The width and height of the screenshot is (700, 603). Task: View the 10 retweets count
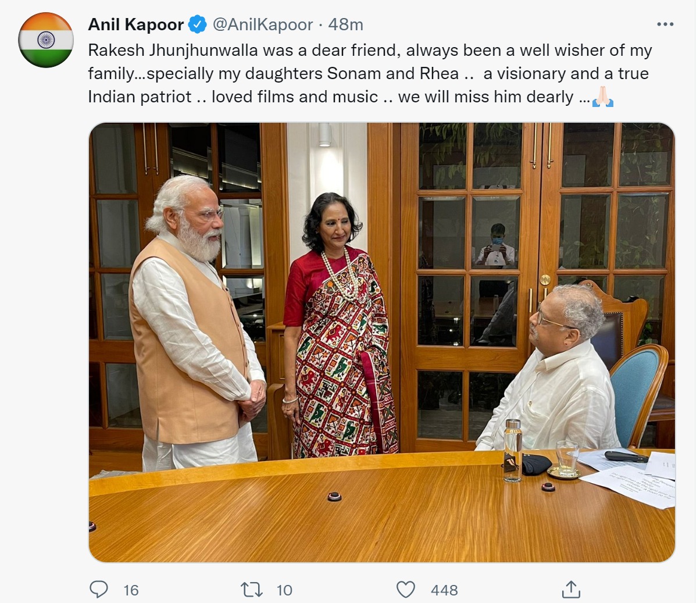coord(284,590)
